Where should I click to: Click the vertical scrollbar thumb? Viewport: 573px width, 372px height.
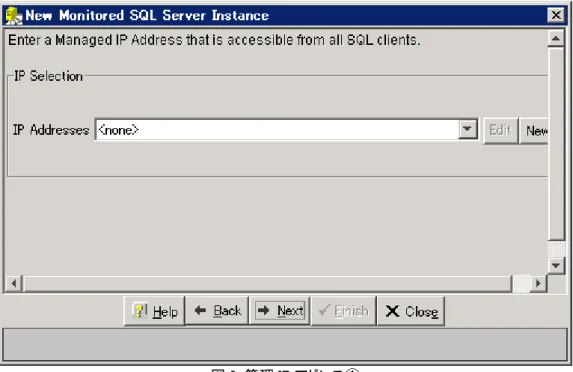tap(556, 144)
